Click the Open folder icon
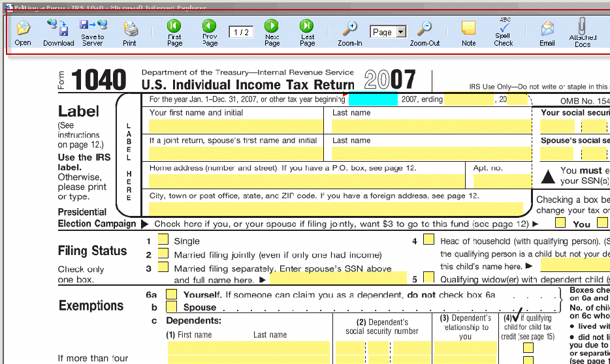 [23, 28]
